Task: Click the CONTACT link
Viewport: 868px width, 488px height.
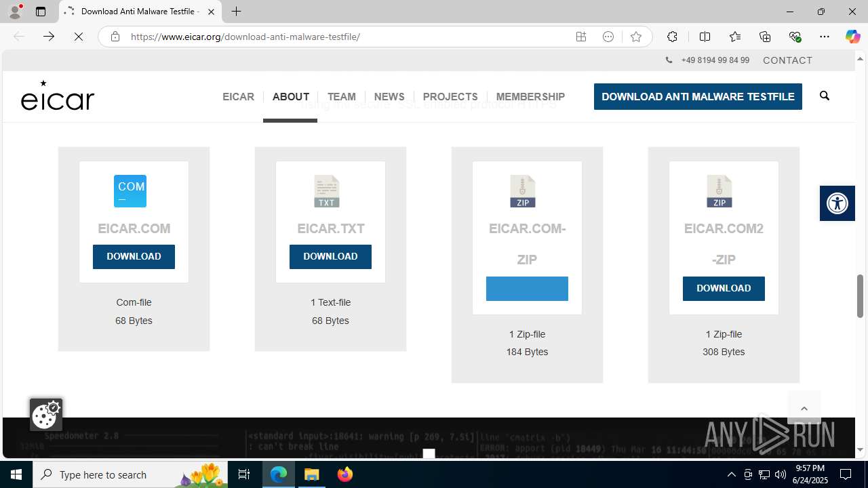Action: point(787,60)
